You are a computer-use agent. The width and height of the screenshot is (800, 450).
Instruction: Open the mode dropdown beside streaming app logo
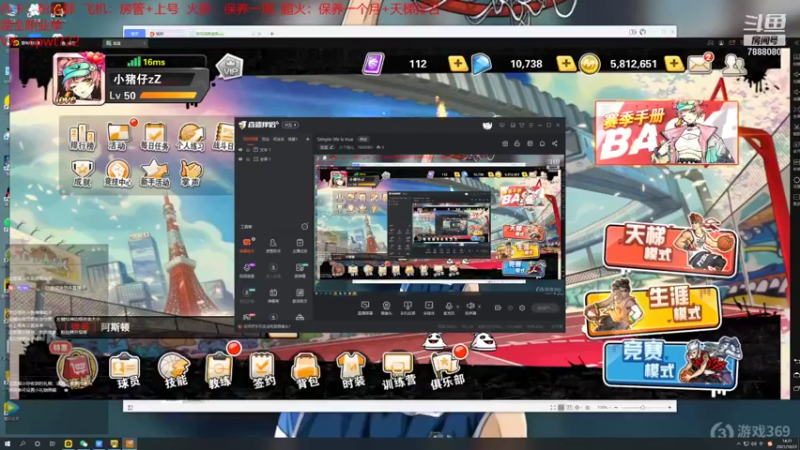(291, 125)
